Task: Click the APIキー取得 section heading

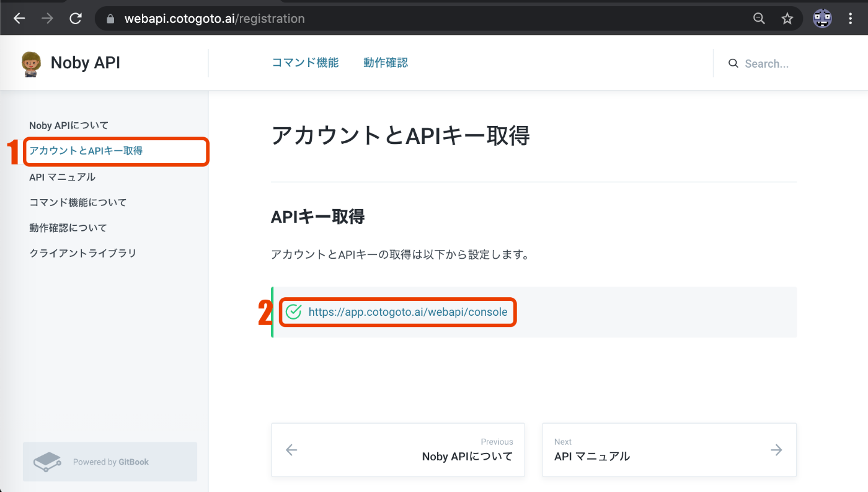Action: pyautogui.click(x=318, y=217)
